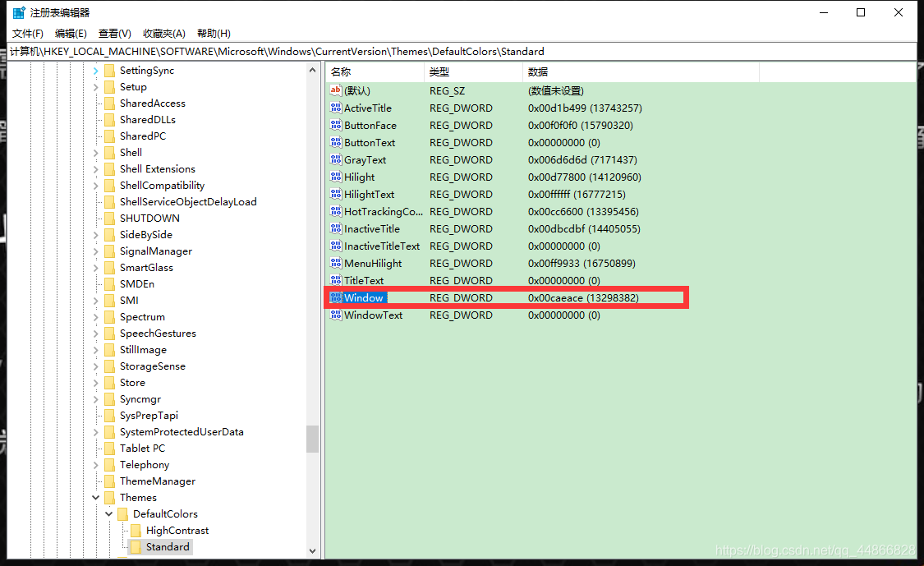Image resolution: width=924 pixels, height=566 pixels.
Task: Click the TitleText DWORD value icon
Action: point(336,280)
